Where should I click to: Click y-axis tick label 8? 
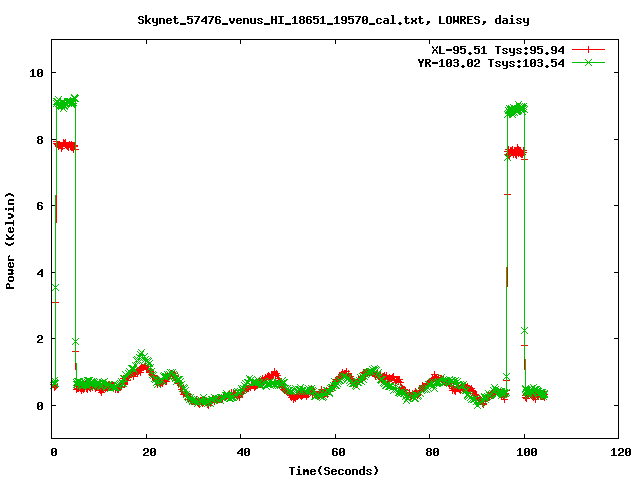tap(40, 140)
